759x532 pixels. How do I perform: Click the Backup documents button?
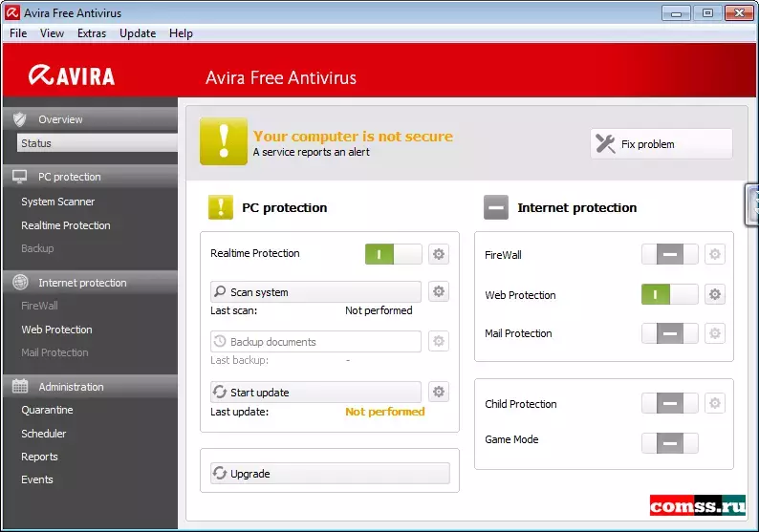click(315, 341)
